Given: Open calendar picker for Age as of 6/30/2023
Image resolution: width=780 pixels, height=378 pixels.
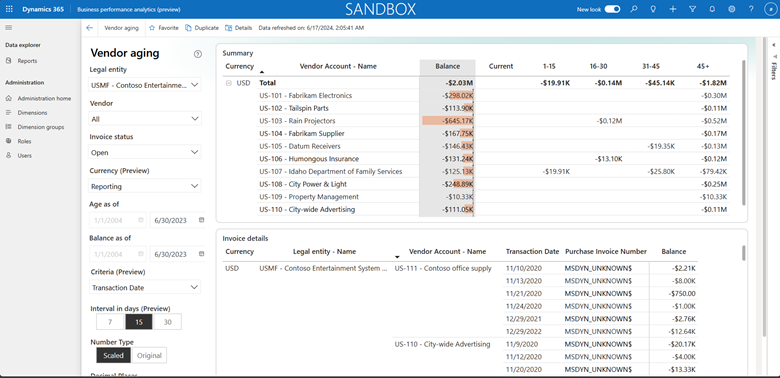Looking at the screenshot, I should pos(201,220).
